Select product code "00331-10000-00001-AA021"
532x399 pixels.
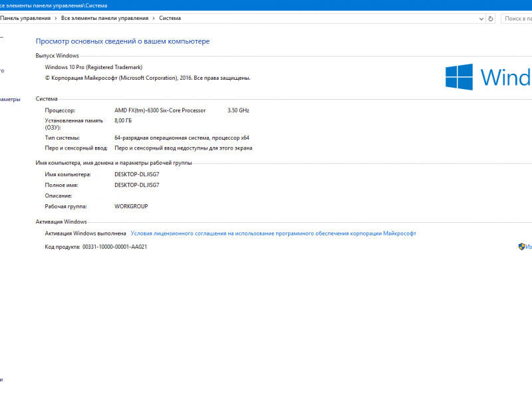(114, 247)
